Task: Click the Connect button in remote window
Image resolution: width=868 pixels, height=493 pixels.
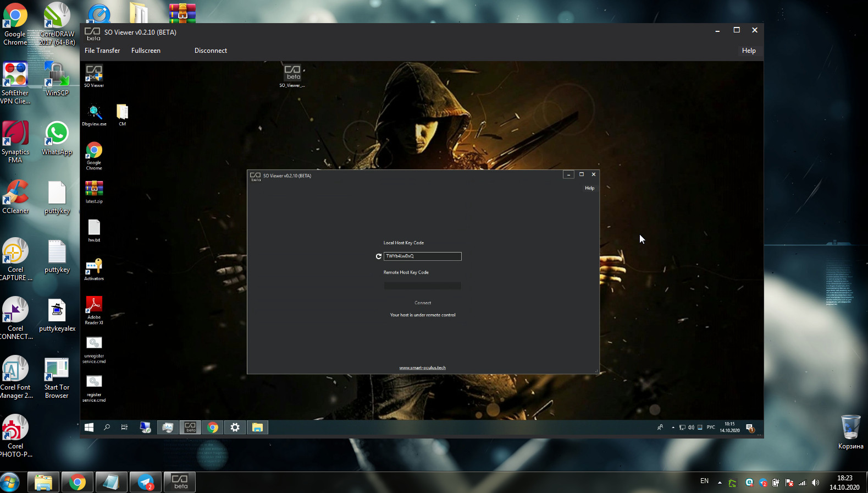Action: tap(423, 303)
